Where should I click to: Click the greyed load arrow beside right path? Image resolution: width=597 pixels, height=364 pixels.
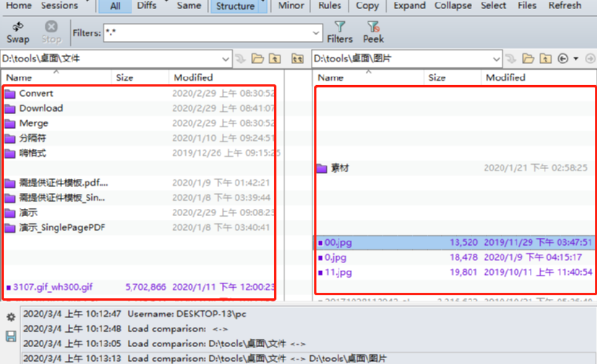coord(511,59)
